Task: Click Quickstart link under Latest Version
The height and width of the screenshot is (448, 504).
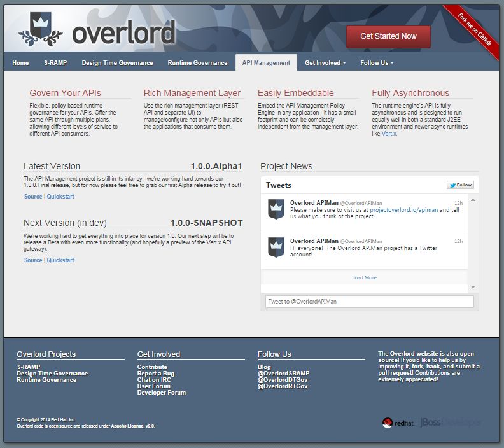Action: (60, 197)
